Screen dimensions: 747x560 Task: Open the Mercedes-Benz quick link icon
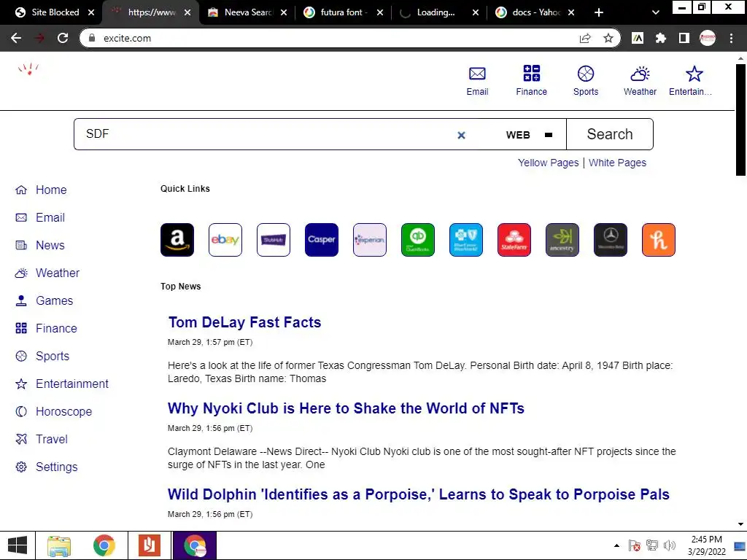(611, 239)
